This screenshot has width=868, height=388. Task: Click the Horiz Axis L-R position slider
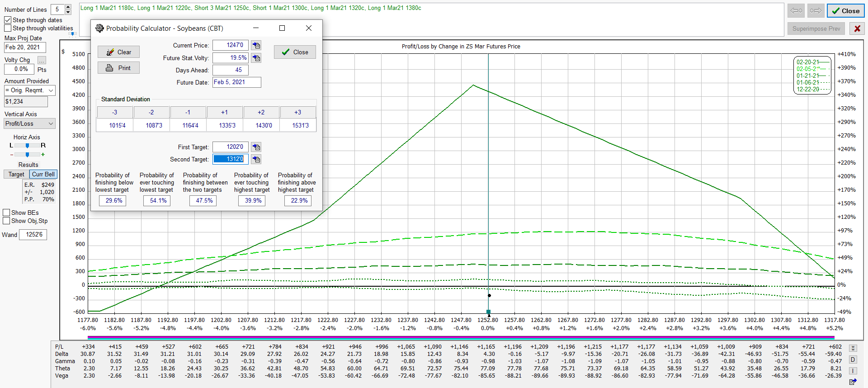(x=27, y=146)
